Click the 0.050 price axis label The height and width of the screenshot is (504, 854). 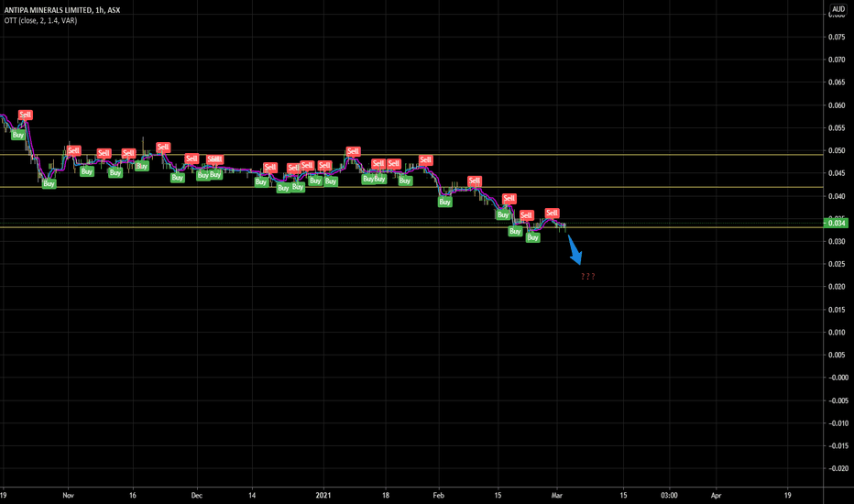pyautogui.click(x=837, y=150)
